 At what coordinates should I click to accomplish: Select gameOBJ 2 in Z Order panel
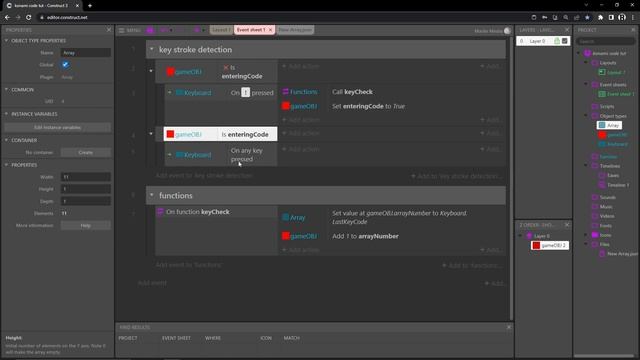coord(549,245)
